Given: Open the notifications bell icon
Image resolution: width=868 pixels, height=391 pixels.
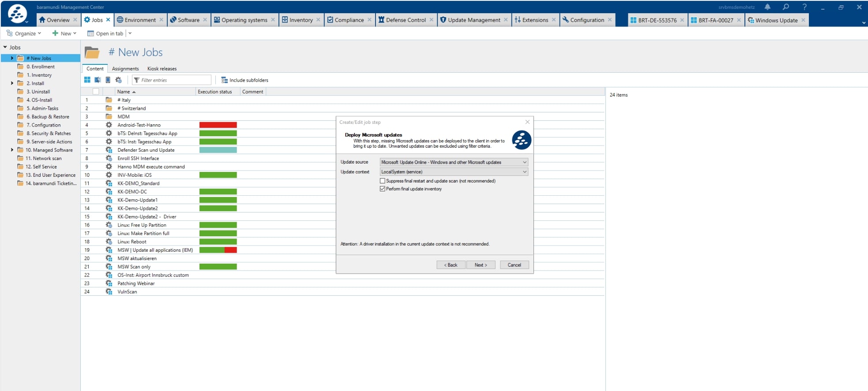Looking at the screenshot, I should pos(767,7).
